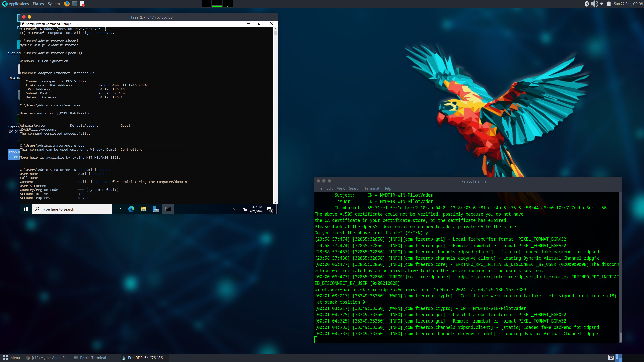Click the Parrot Terminal item in bottom taskbar
644x362 pixels.
pyautogui.click(x=93, y=358)
